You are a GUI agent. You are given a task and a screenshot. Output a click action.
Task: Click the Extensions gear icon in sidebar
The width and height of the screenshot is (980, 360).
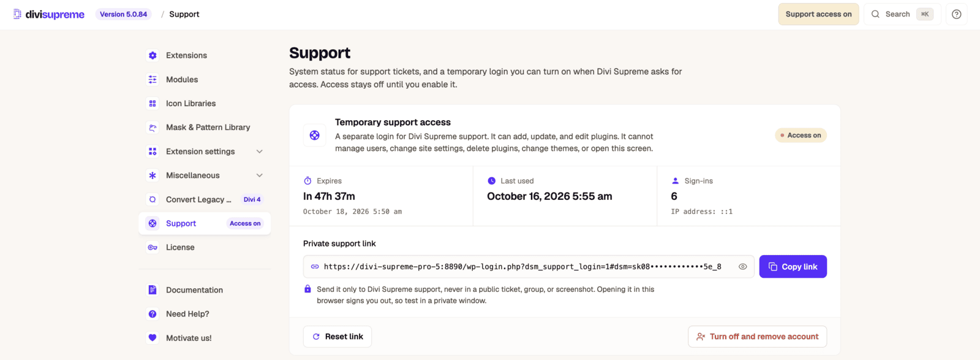pos(153,55)
